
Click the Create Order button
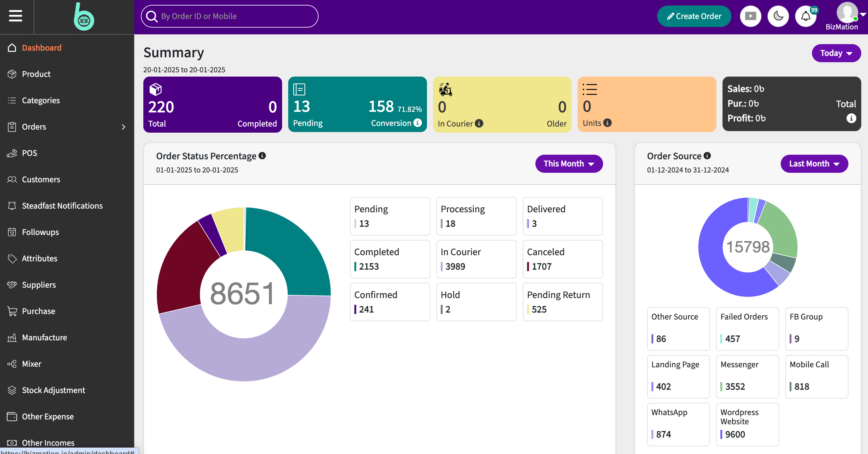(x=694, y=16)
